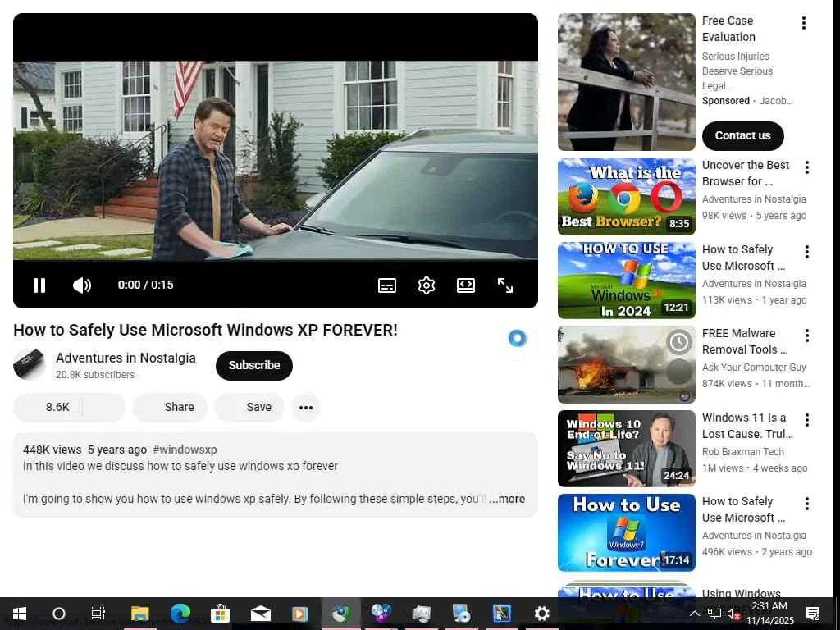
Task: Click the 0:00 / 0:15 time display
Action: click(x=146, y=285)
